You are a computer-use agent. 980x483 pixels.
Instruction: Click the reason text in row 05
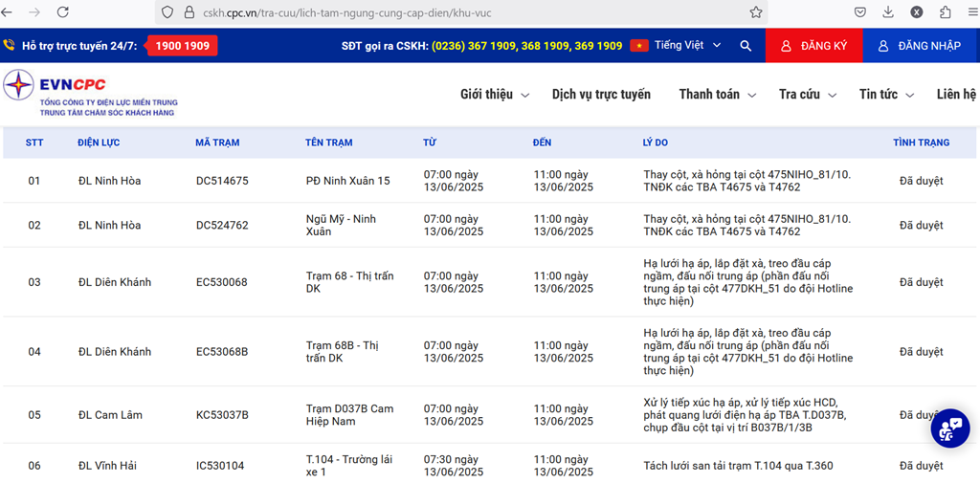pos(745,415)
